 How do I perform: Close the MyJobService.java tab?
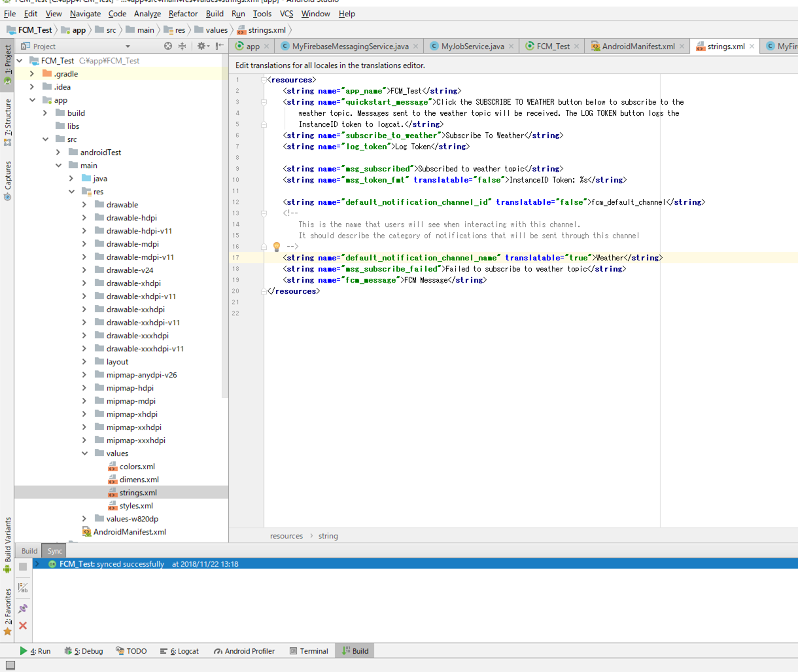(512, 46)
